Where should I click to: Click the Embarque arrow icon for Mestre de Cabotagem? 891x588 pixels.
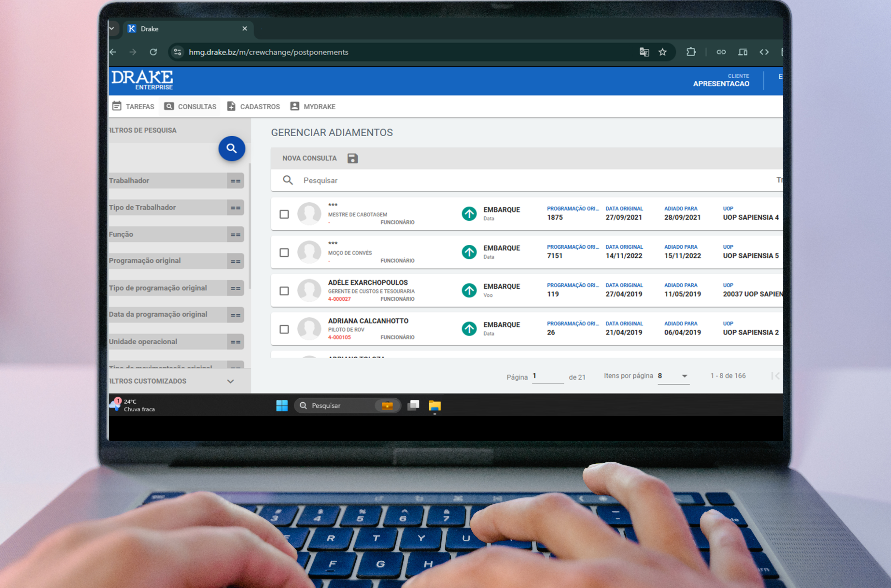[x=469, y=214]
